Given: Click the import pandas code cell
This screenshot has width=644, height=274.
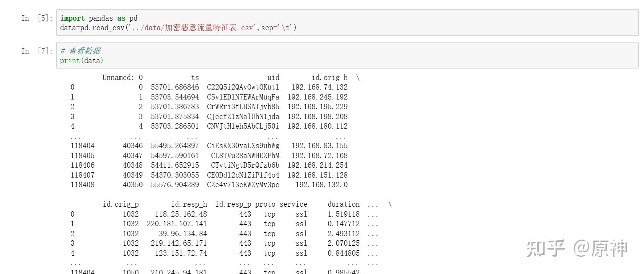Looking at the screenshot, I should click(x=347, y=23).
